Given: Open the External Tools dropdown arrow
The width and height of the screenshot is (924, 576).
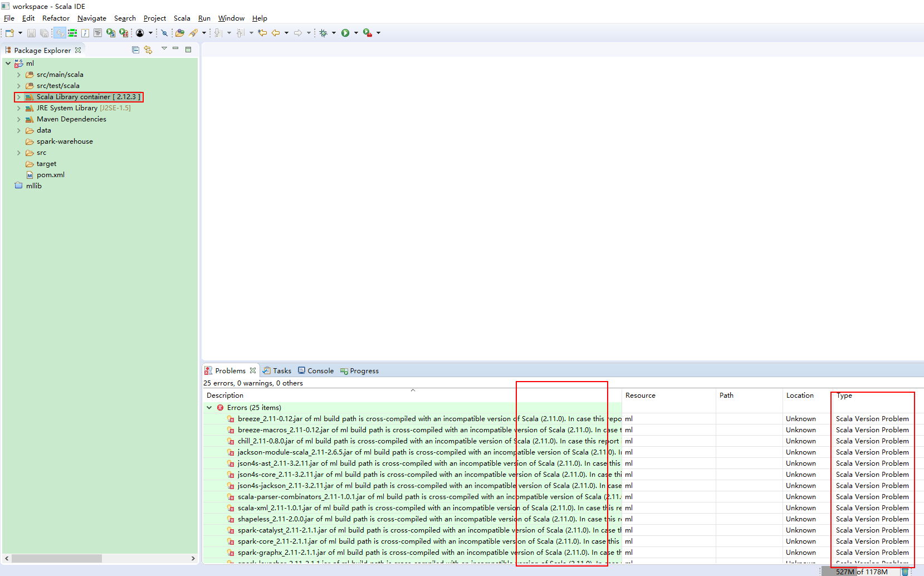Looking at the screenshot, I should point(378,33).
